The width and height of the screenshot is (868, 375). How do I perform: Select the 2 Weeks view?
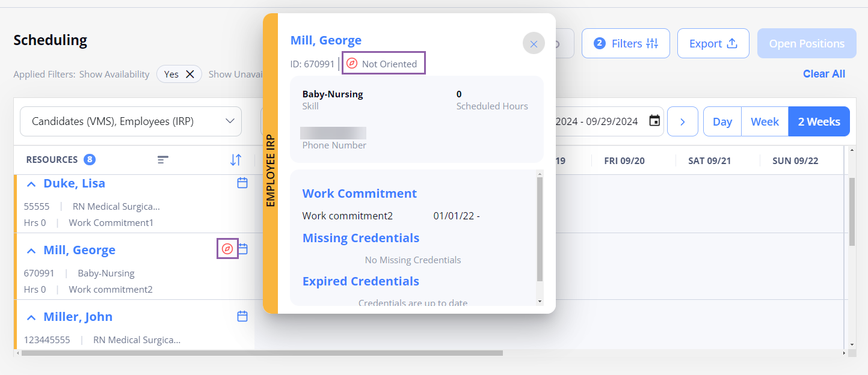coord(819,121)
